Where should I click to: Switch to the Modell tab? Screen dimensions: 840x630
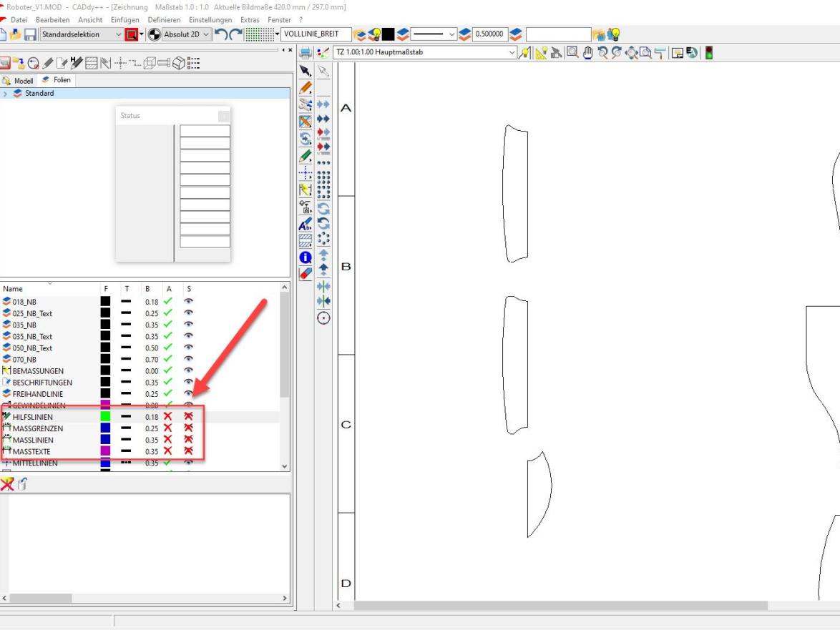pos(20,80)
